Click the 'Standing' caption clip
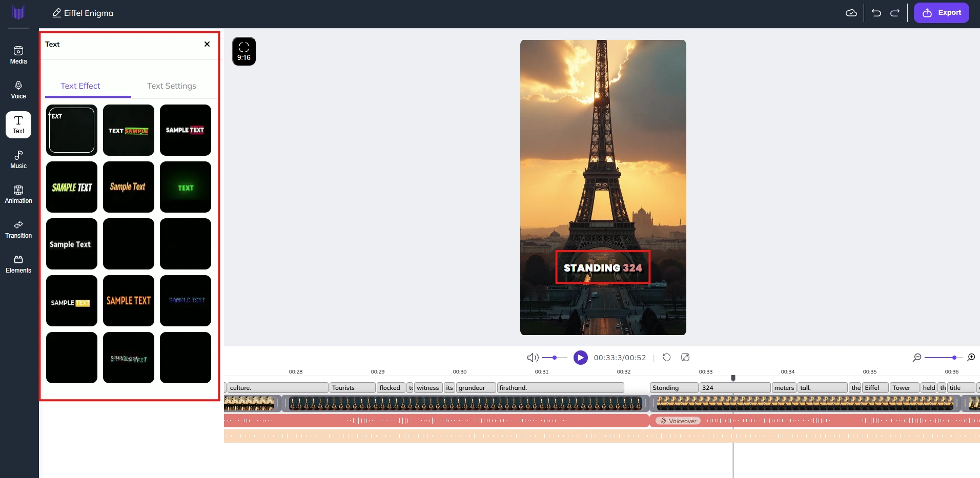This screenshot has height=478, width=980. click(674, 388)
